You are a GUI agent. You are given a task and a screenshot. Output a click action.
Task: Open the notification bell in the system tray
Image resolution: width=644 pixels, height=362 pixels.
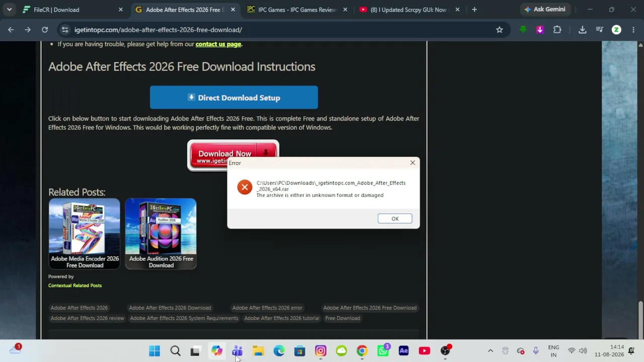point(631,351)
